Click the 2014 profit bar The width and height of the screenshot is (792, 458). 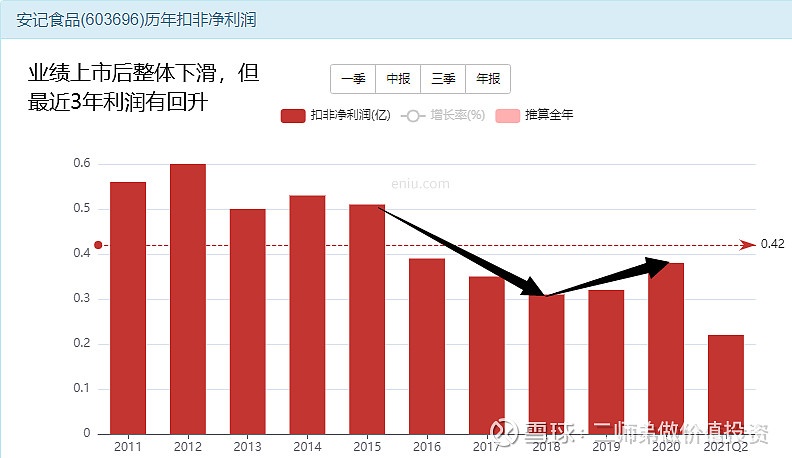(307, 315)
